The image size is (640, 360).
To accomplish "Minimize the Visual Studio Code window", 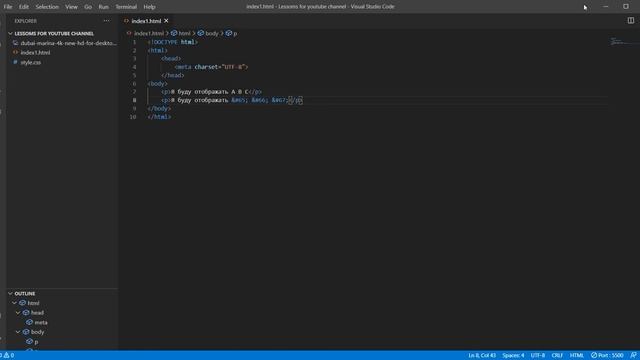I will [x=606, y=7].
